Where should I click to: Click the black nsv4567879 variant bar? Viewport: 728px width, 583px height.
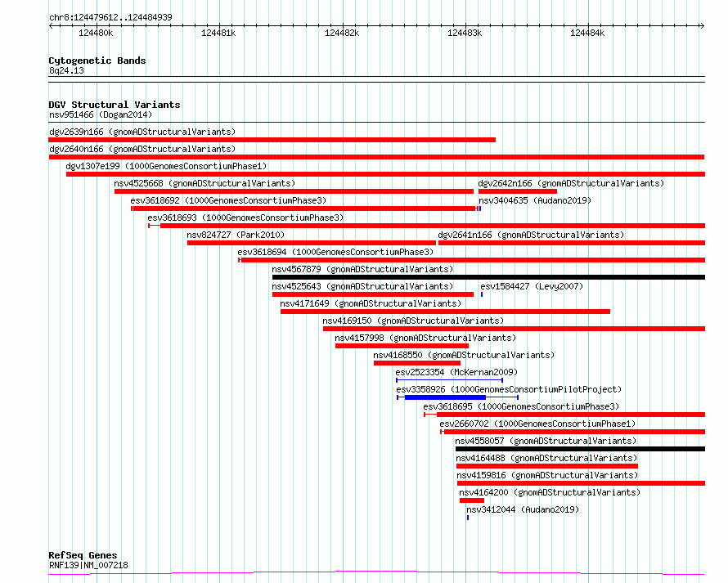(x=488, y=277)
